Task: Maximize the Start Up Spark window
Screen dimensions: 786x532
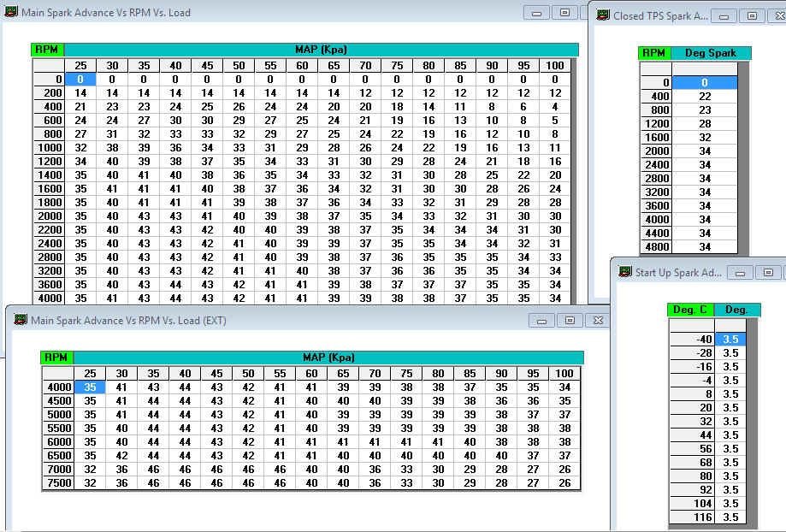Action: tap(768, 273)
